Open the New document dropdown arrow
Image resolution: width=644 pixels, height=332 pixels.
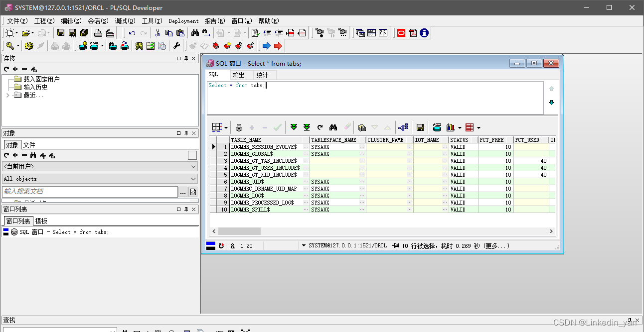tap(16, 33)
